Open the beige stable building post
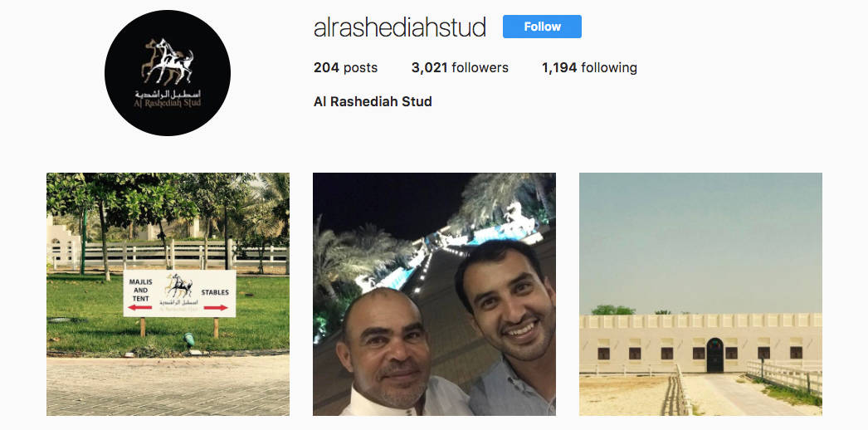This screenshot has height=430, width=868. (x=700, y=294)
